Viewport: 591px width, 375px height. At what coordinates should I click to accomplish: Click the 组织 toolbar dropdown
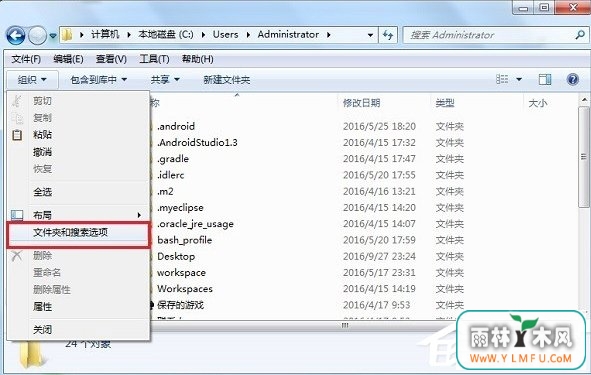tap(32, 80)
